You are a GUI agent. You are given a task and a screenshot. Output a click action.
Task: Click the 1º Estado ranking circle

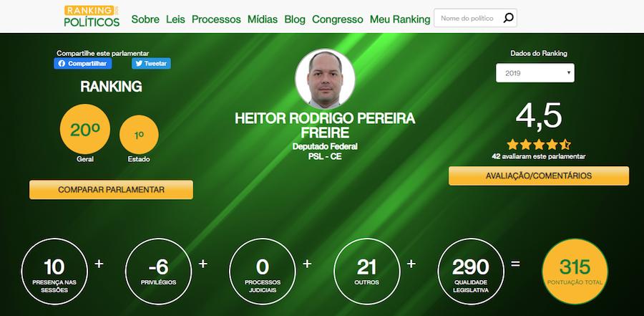[x=139, y=135]
